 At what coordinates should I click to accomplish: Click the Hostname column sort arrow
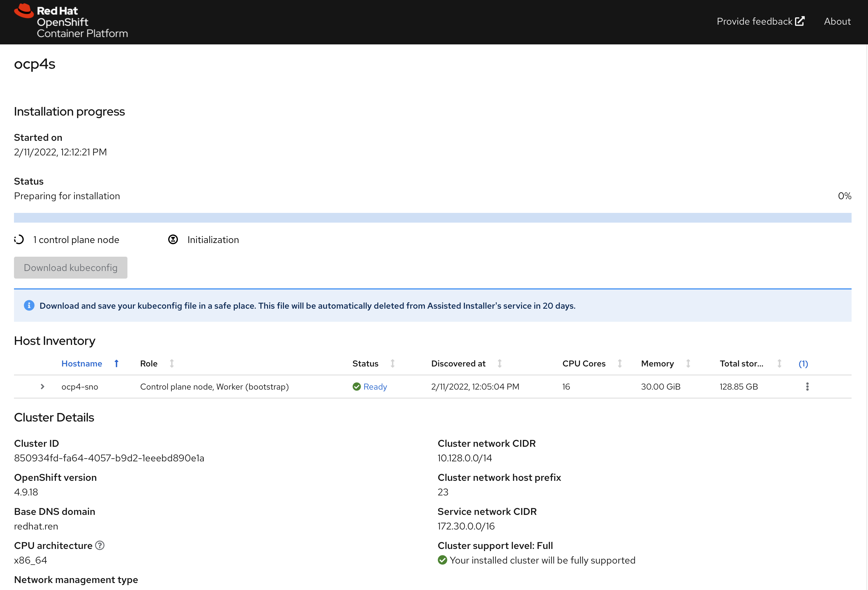pos(116,364)
